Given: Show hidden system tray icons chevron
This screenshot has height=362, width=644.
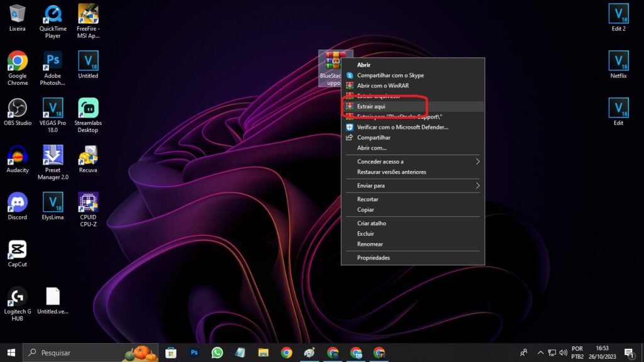Looking at the screenshot, I should click(540, 353).
